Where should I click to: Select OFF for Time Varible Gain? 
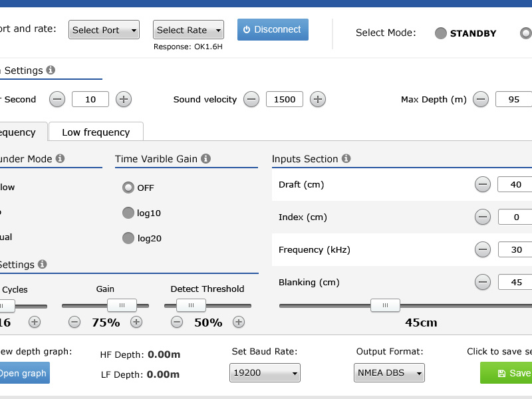128,188
